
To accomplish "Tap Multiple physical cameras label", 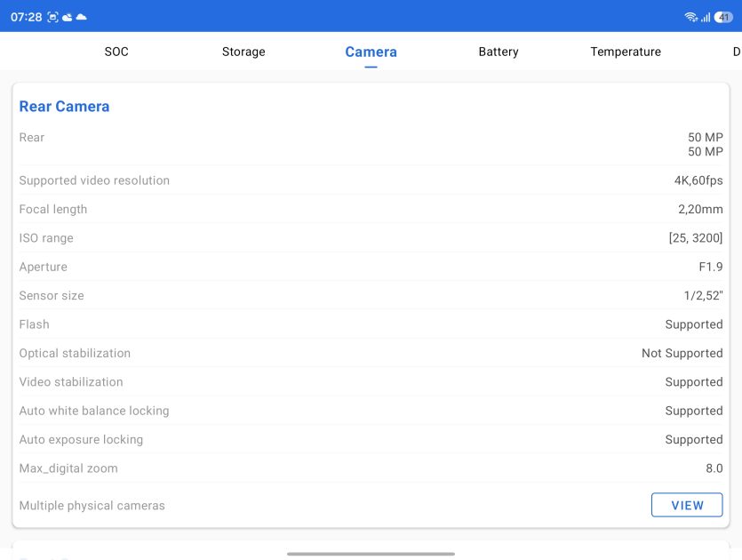I will [x=92, y=506].
